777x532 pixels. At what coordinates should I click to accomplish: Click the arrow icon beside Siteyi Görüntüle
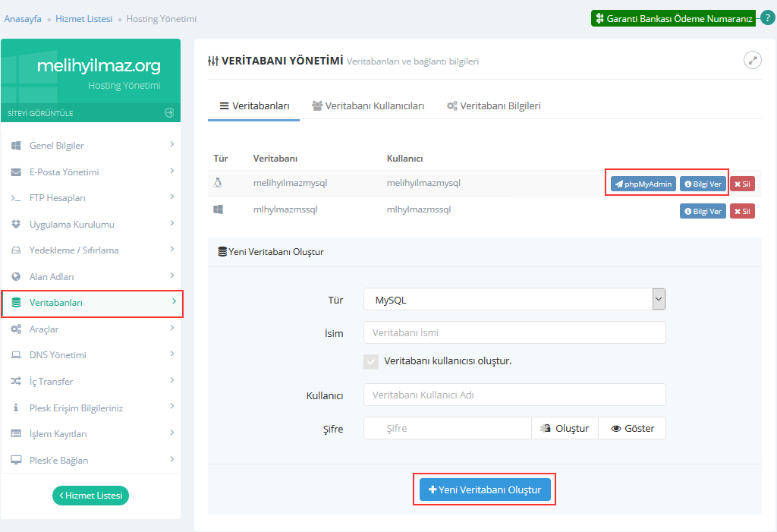click(168, 113)
